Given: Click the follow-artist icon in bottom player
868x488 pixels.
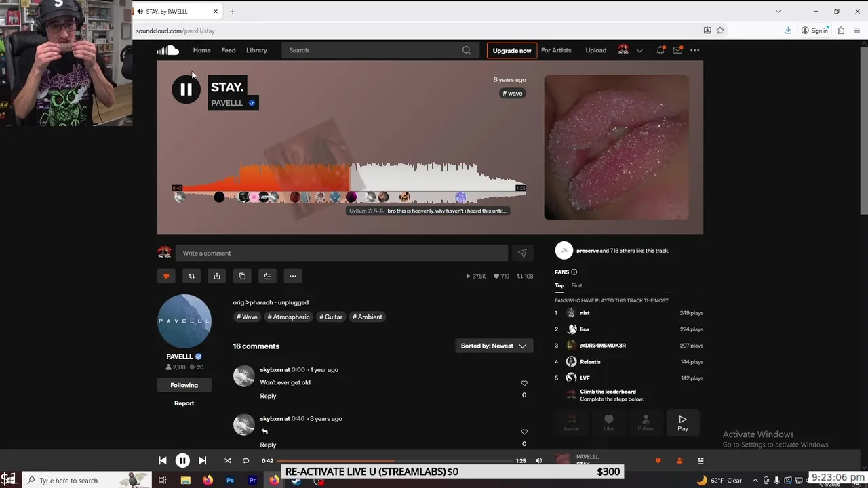Looking at the screenshot, I should tap(679, 461).
